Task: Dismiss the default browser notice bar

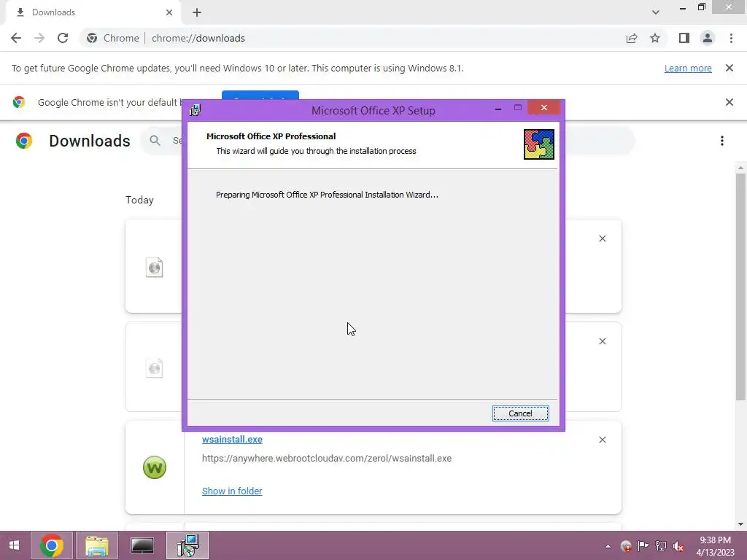Action: [729, 102]
